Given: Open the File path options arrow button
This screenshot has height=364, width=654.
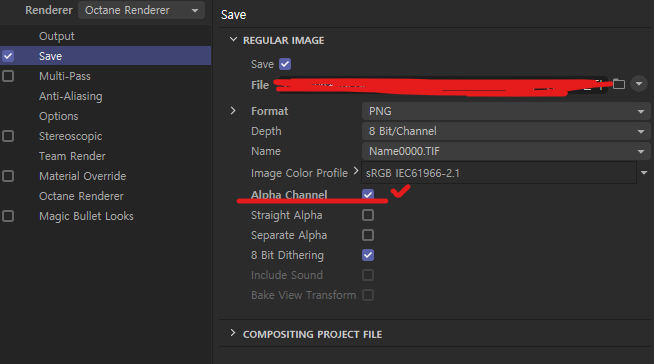Looking at the screenshot, I should (639, 84).
